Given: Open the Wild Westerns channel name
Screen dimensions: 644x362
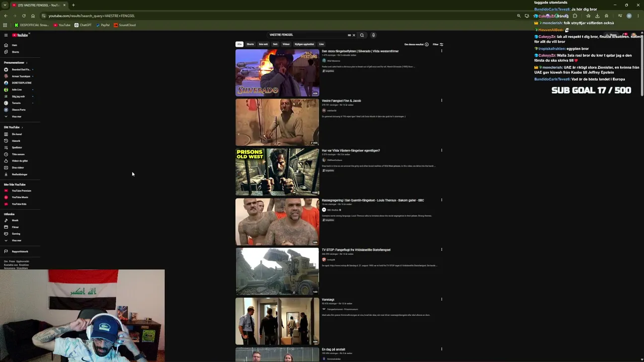Looking at the screenshot, I should (x=334, y=61).
